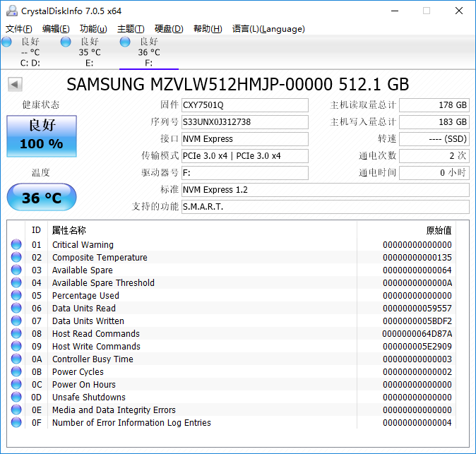Click the Unsafe Shutdowns status orb

tap(16, 398)
